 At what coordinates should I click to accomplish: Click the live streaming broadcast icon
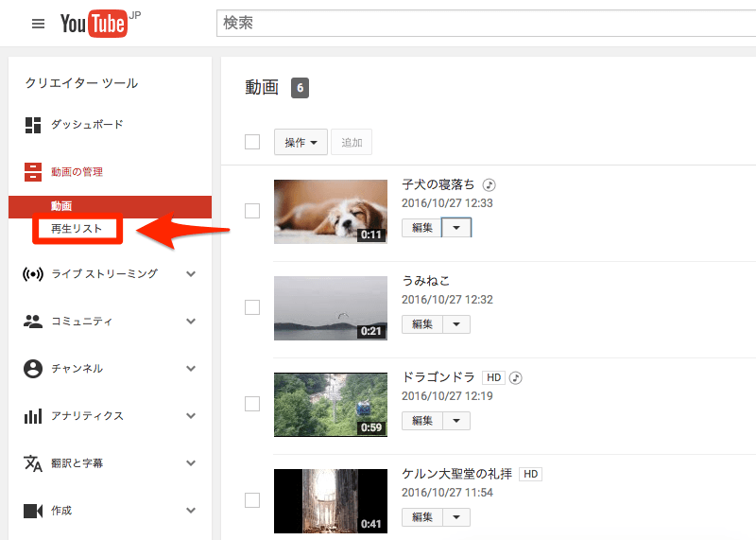tap(33, 274)
